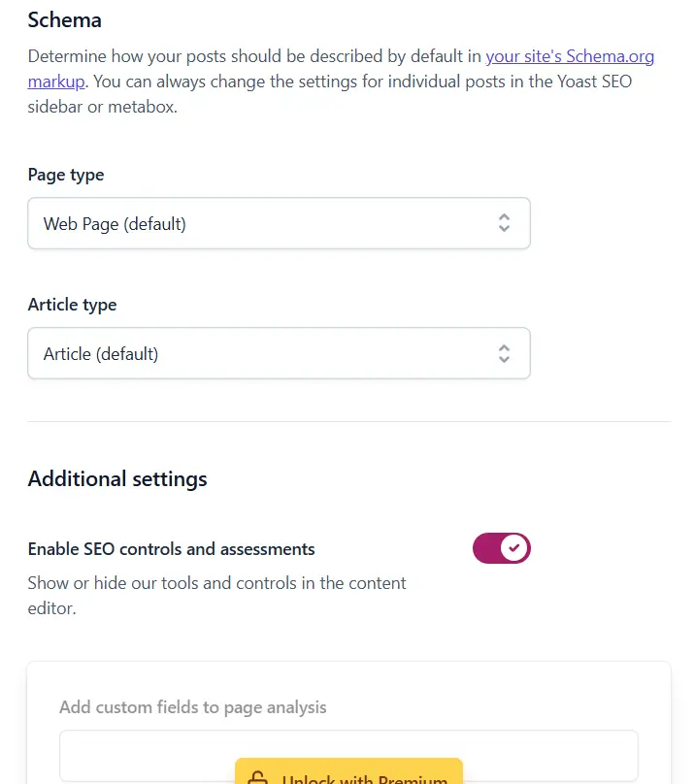
Task: Click the "Additional settings" heading
Action: pyautogui.click(x=117, y=478)
